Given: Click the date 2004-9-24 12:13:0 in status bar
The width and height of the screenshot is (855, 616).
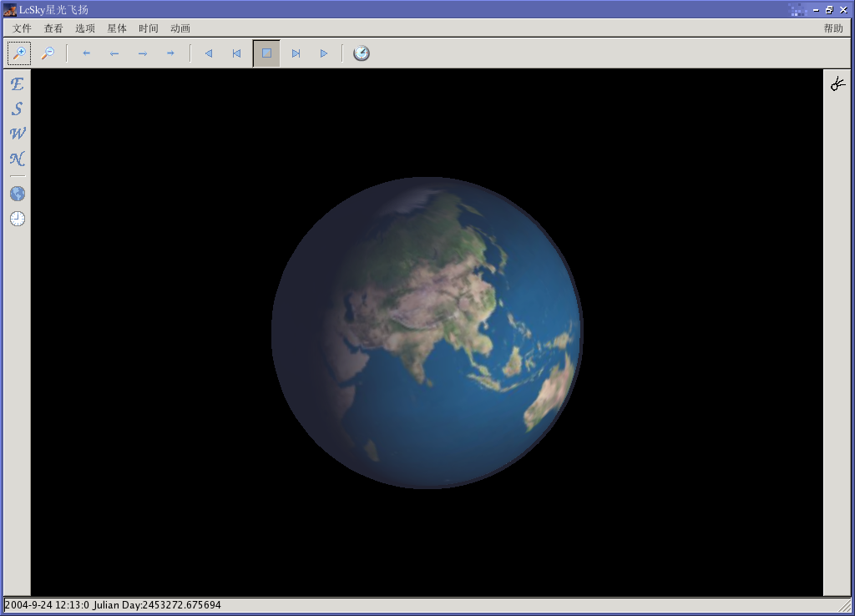Looking at the screenshot, I should coord(47,605).
